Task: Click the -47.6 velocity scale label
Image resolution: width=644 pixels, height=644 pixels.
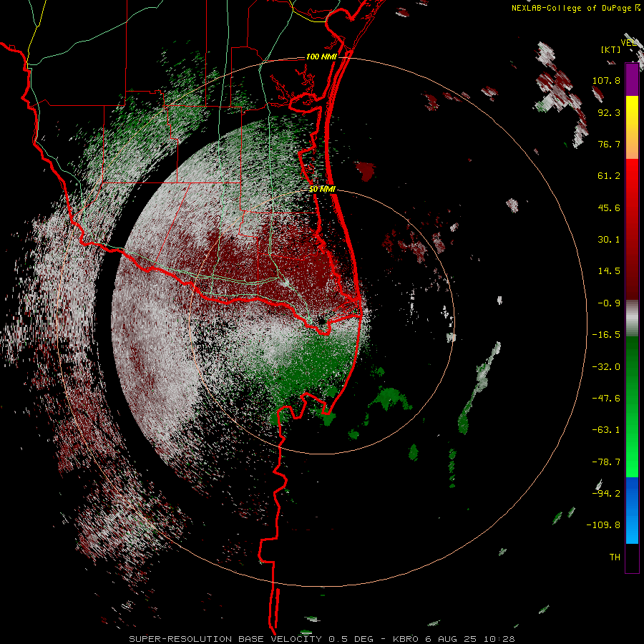Action: [606, 399]
